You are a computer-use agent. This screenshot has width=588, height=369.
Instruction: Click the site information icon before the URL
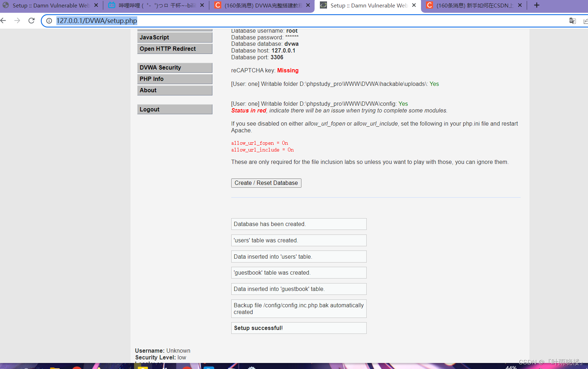[49, 21]
